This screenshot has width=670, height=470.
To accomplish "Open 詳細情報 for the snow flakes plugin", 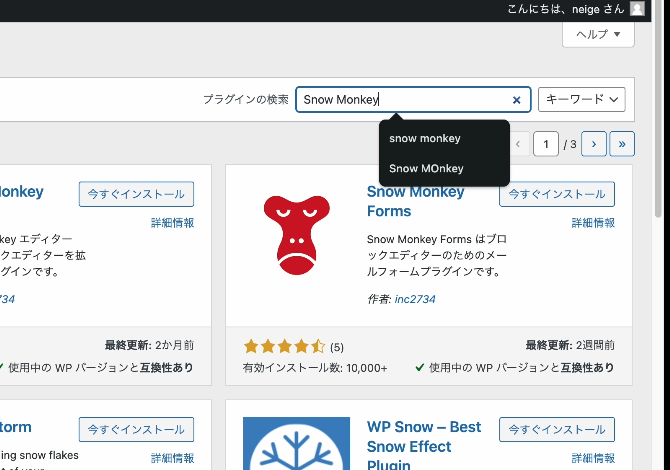I will click(x=173, y=458).
